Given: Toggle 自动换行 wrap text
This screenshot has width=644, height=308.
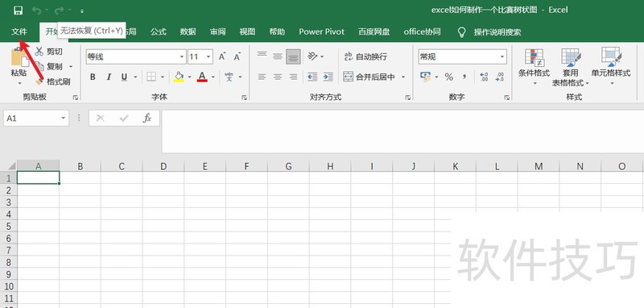Looking at the screenshot, I should pyautogui.click(x=365, y=56).
